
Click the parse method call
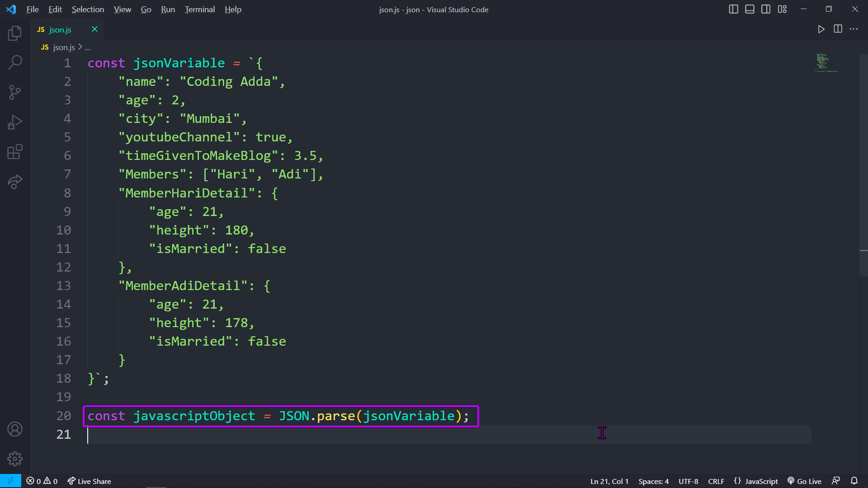coord(336,416)
